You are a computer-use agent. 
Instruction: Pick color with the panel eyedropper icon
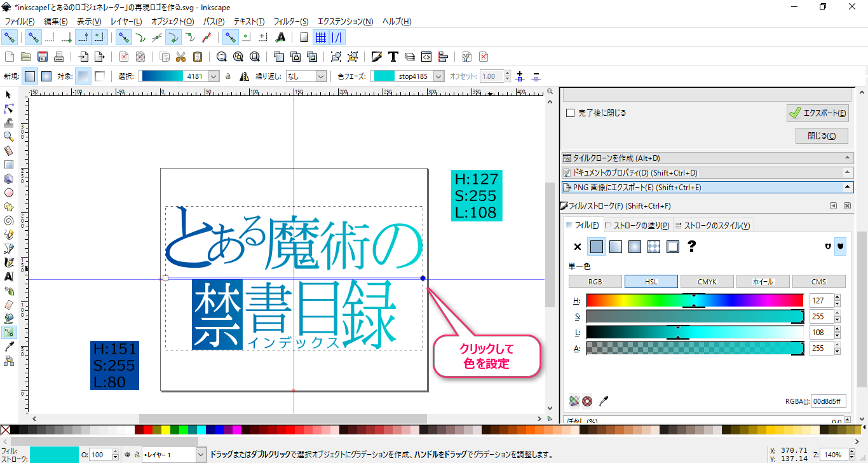[x=604, y=401]
